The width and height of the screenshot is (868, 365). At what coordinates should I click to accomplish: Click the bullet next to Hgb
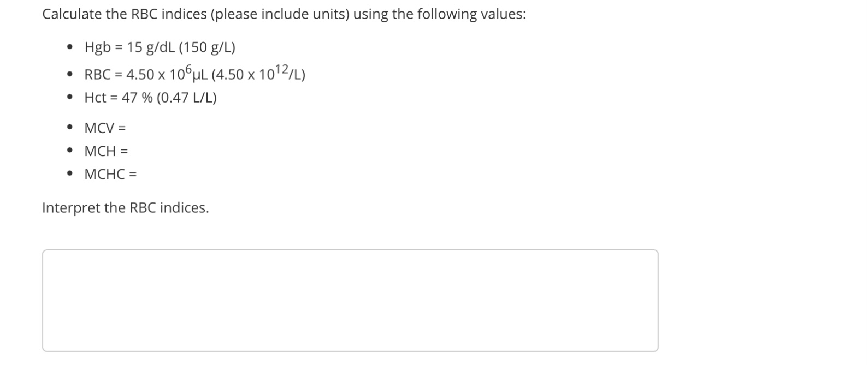coord(70,48)
